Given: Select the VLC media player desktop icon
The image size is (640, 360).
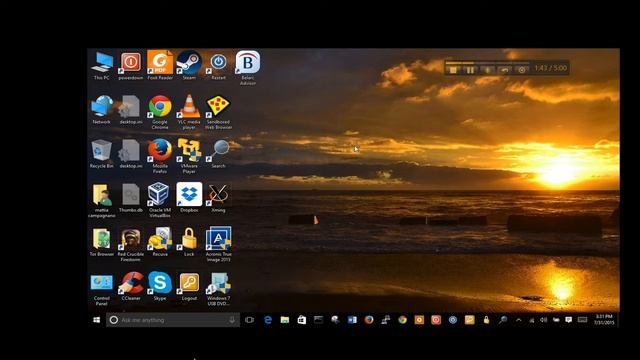Looking at the screenshot, I should click(189, 112).
